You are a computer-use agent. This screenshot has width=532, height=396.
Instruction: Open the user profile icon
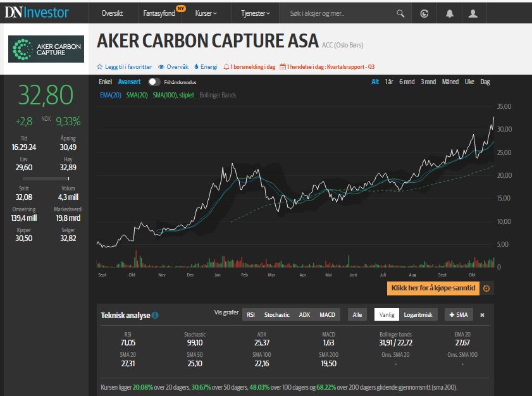[x=473, y=13]
